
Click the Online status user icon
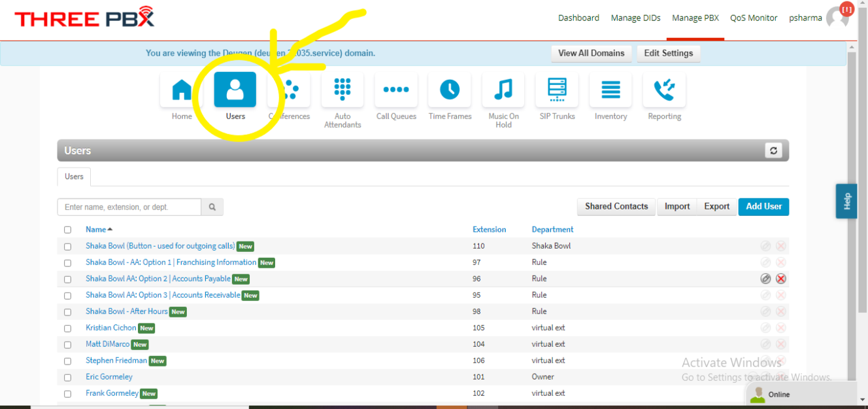(x=758, y=394)
